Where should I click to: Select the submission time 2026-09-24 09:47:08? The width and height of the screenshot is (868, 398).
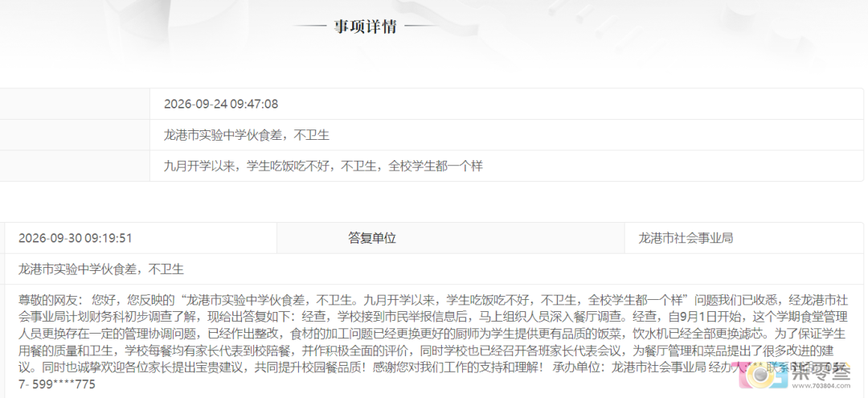pyautogui.click(x=221, y=104)
